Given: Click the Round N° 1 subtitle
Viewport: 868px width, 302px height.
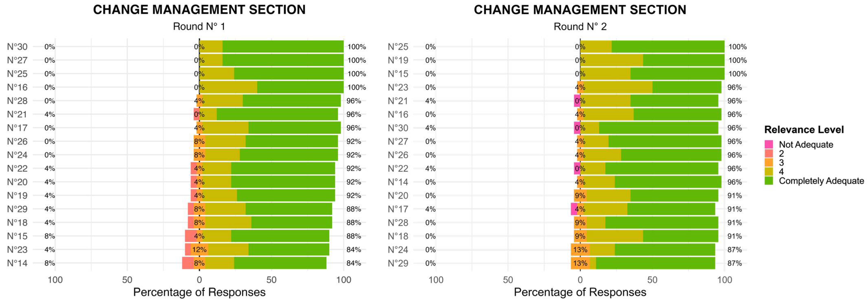Looking at the screenshot, I should [x=199, y=26].
